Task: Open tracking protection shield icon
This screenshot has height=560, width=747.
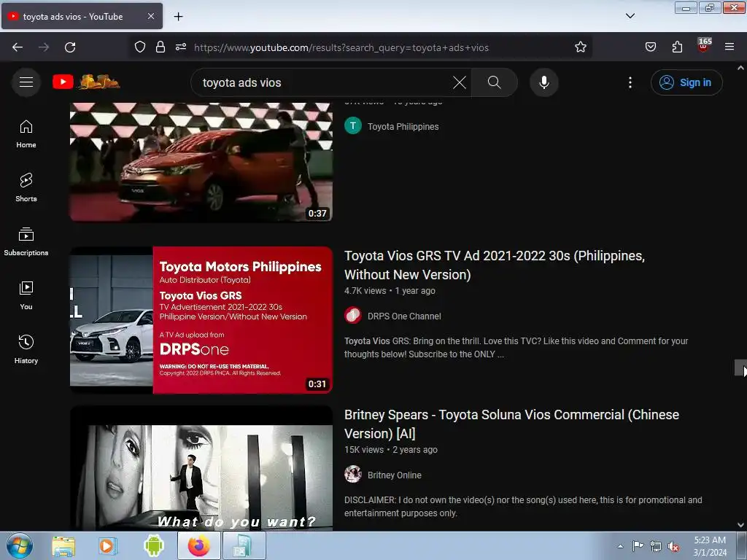Action: [139, 47]
